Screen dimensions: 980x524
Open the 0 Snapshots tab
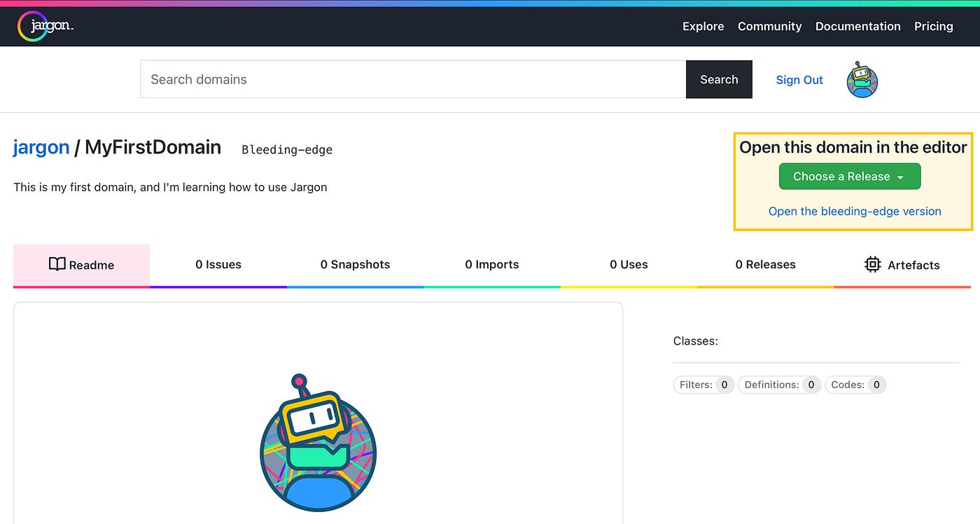coord(355,264)
